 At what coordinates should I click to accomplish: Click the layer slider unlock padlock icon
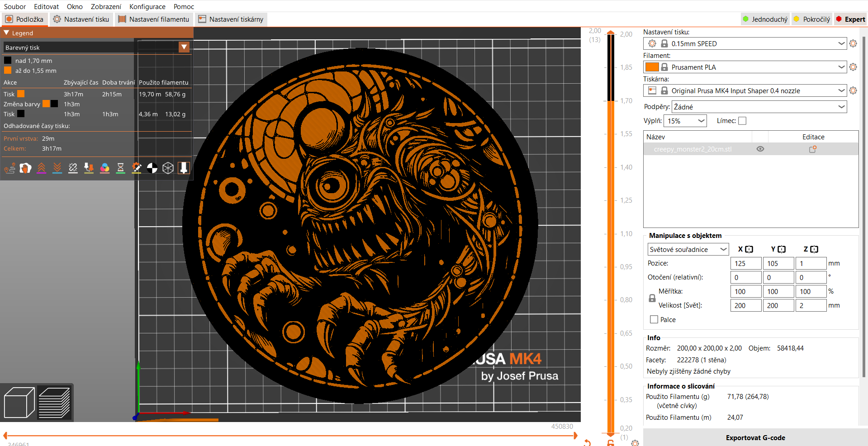(x=611, y=443)
